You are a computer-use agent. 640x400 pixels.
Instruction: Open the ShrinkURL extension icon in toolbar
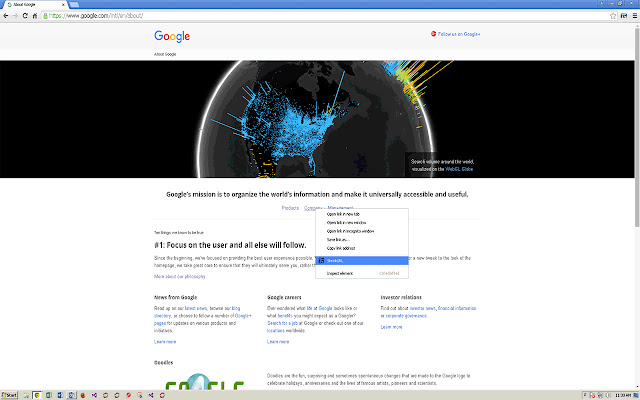click(x=624, y=16)
